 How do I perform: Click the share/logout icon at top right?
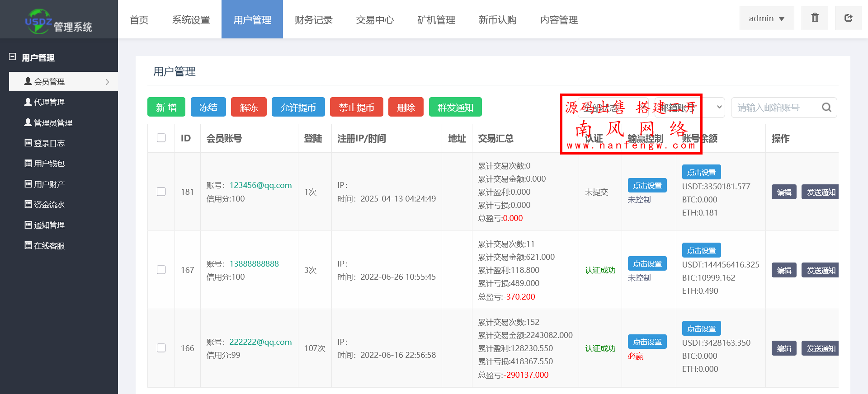pyautogui.click(x=848, y=18)
